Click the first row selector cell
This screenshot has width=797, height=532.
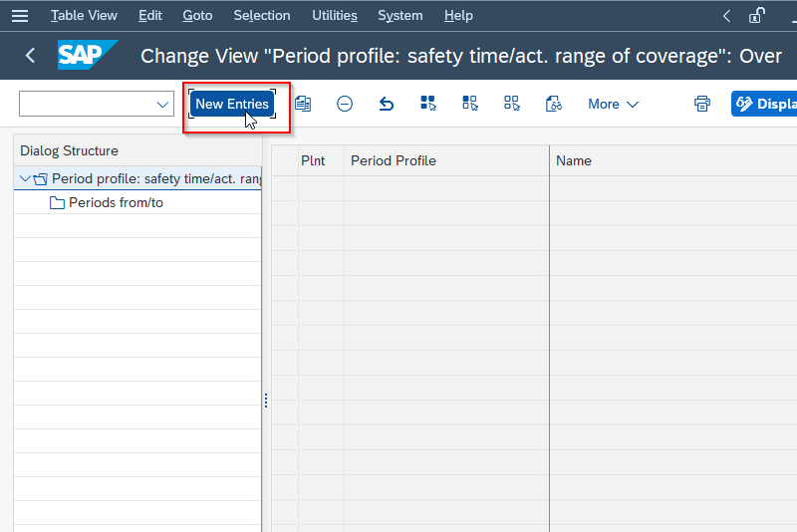285,188
